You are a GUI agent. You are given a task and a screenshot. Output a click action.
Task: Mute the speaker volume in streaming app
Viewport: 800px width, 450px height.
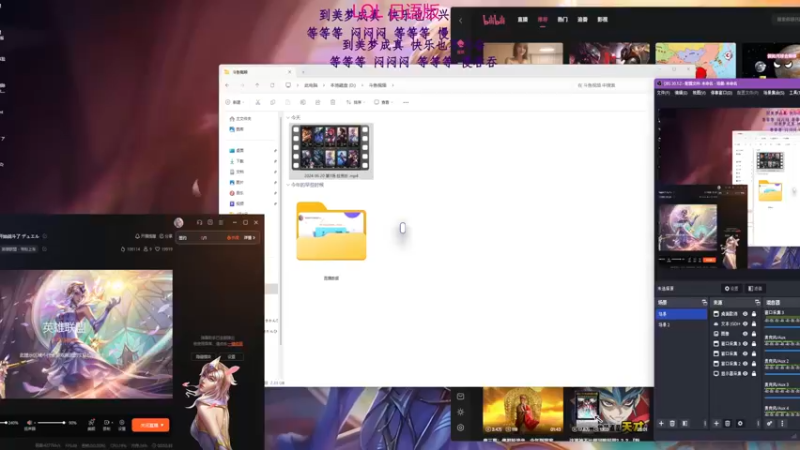tap(30, 423)
